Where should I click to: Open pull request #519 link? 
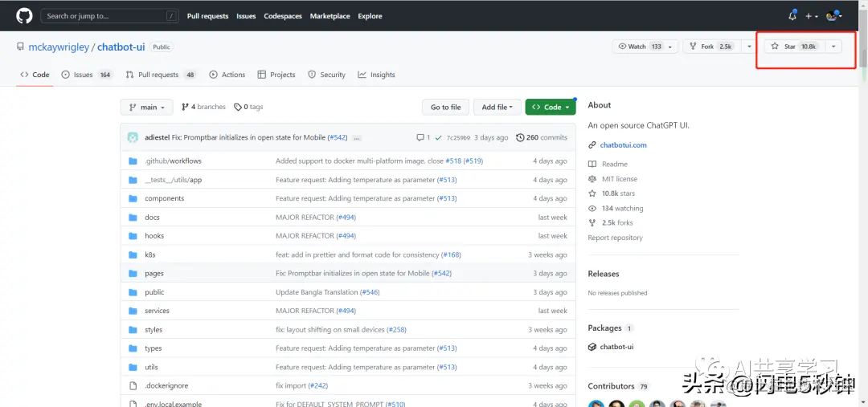(x=473, y=161)
